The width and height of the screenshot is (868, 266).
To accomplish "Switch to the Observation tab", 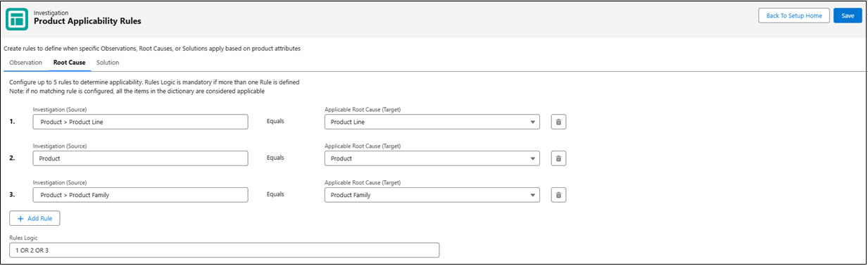I will [25, 63].
